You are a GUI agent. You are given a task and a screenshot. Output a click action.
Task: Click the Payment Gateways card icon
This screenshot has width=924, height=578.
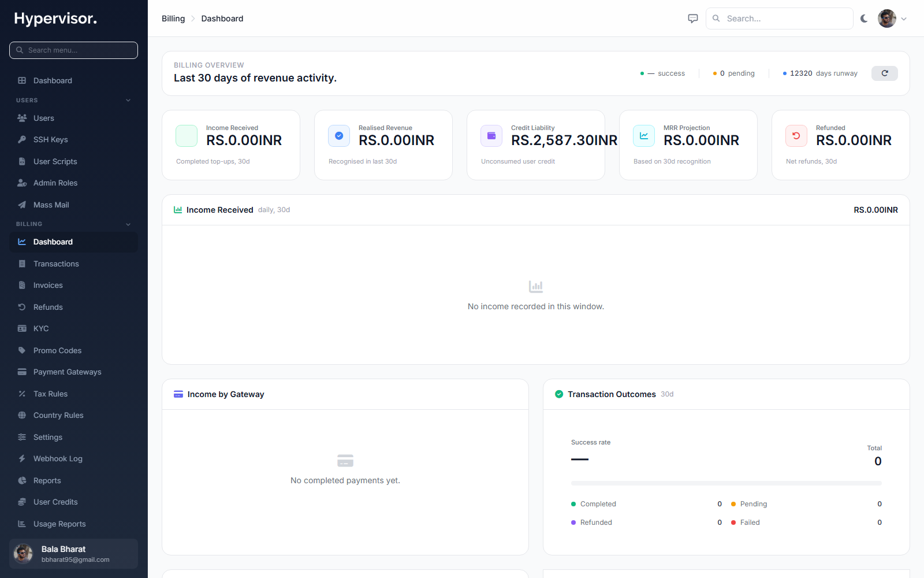tap(22, 372)
